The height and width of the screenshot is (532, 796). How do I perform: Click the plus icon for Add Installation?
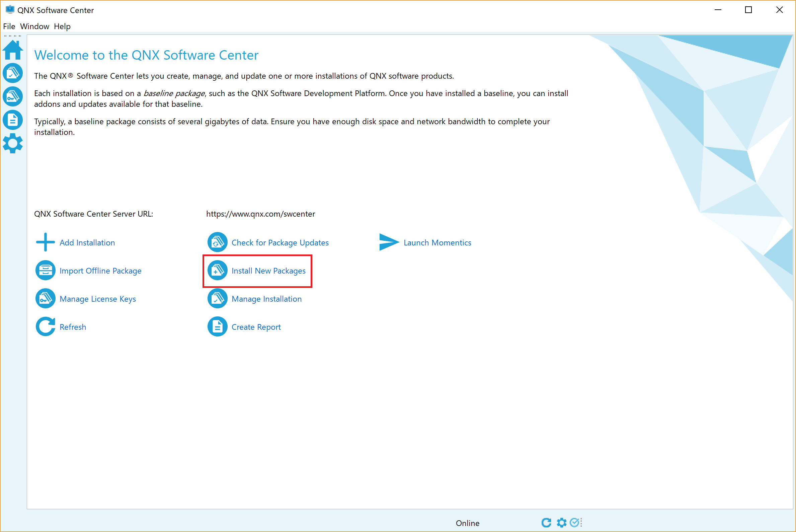tap(46, 242)
